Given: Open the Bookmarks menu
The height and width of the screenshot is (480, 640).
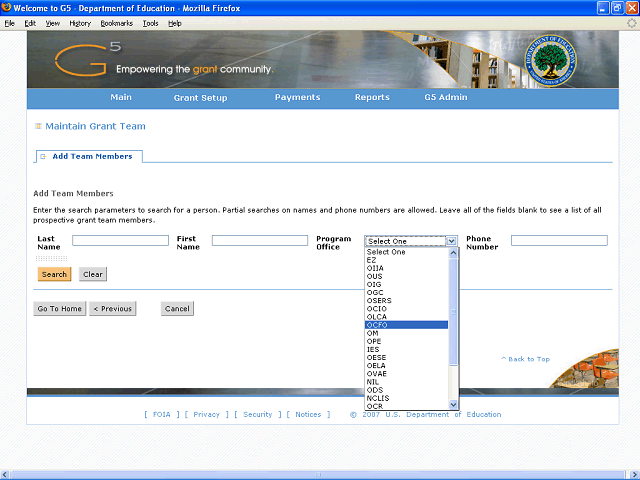Looking at the screenshot, I should [117, 23].
